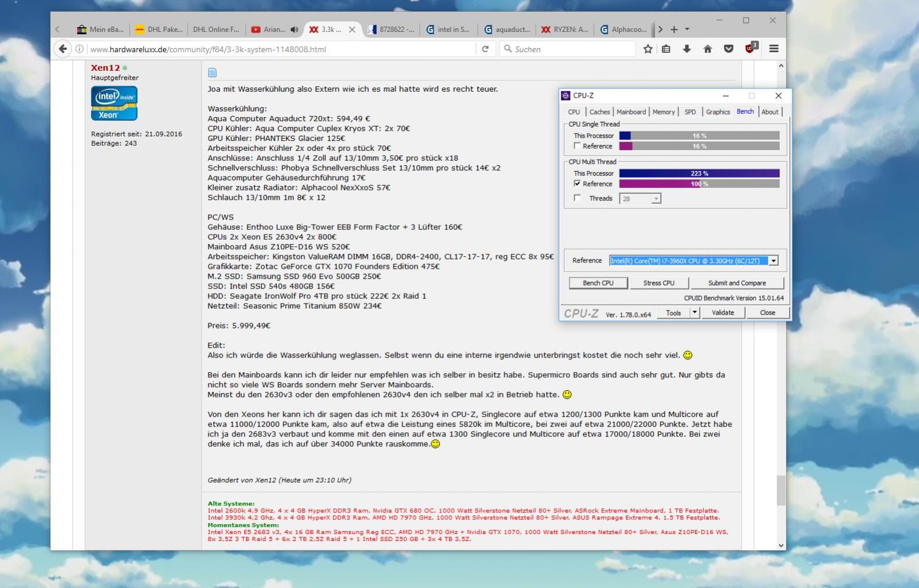Screen dimensions: 919x588
Task: Select the Bench tab in CPU-Z
Action: (x=745, y=111)
